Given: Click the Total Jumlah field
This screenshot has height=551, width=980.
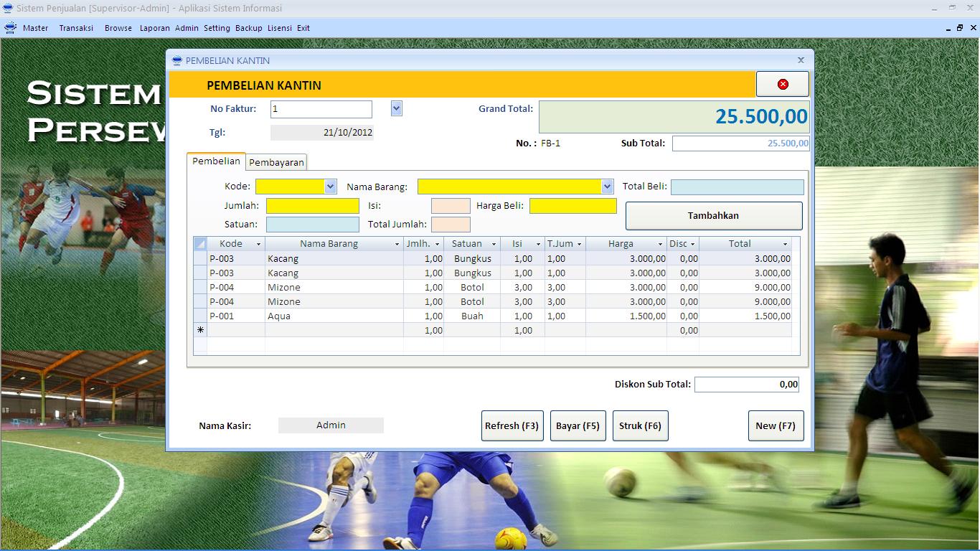Looking at the screenshot, I should [451, 225].
